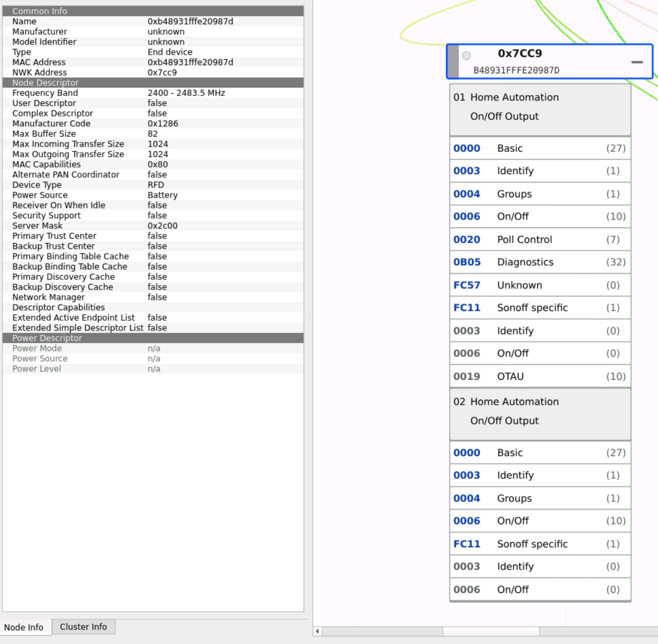Select the 0020 Poll Control cluster

539,239
